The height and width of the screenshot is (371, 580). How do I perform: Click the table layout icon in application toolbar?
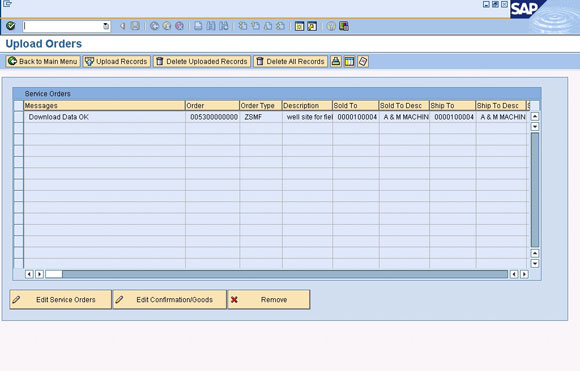(x=349, y=61)
